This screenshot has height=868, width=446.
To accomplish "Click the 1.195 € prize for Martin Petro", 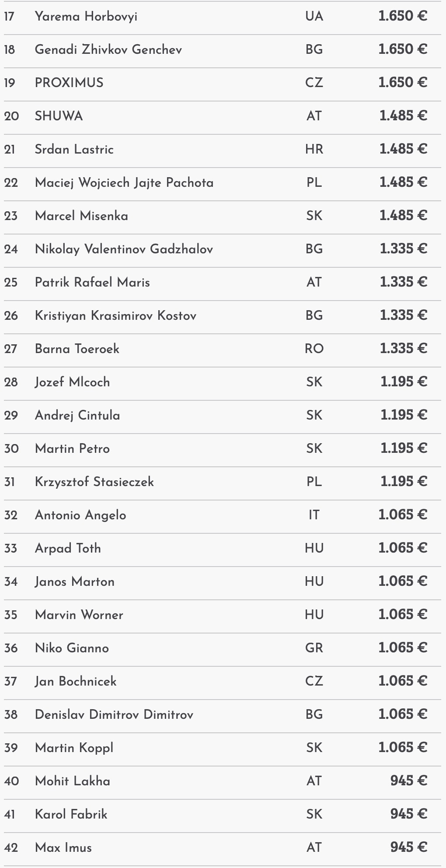I will click(x=403, y=448).
